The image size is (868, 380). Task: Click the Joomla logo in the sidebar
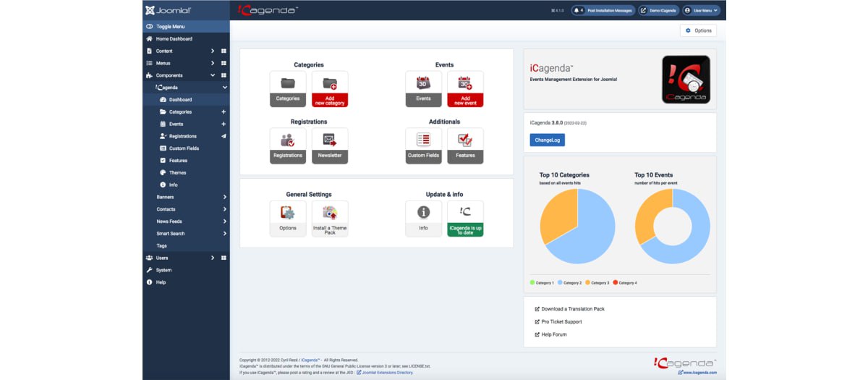click(169, 10)
